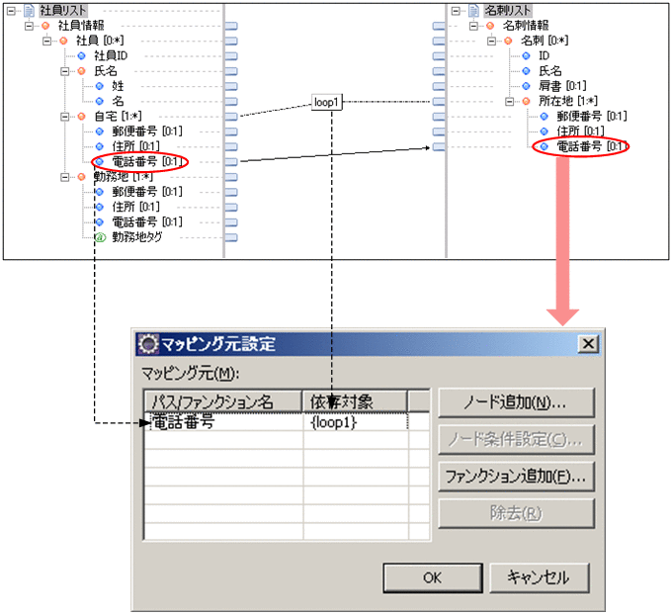This screenshot has width=672, height=616.
Task: Click the 所在地 orange element icon
Action: (x=527, y=102)
